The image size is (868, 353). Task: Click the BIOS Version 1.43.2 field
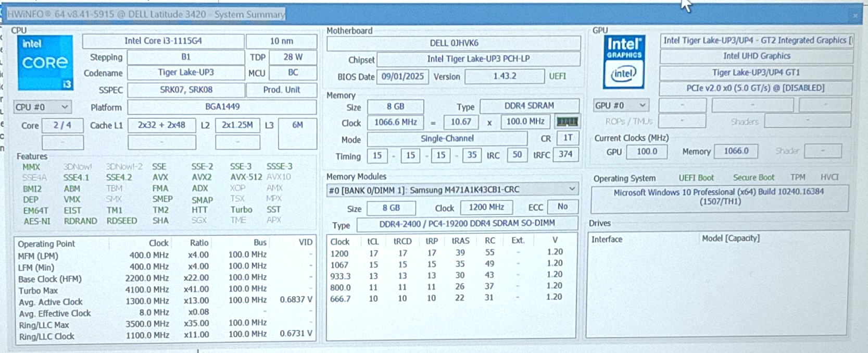(x=505, y=77)
